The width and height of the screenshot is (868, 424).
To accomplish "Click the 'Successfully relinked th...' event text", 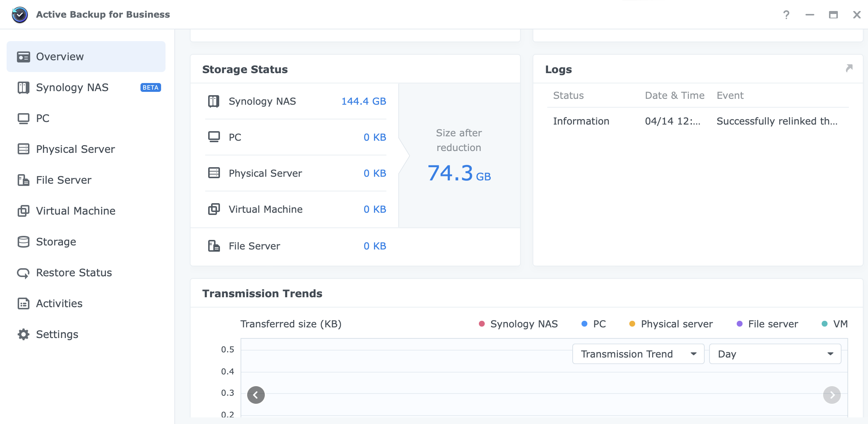I will click(777, 121).
